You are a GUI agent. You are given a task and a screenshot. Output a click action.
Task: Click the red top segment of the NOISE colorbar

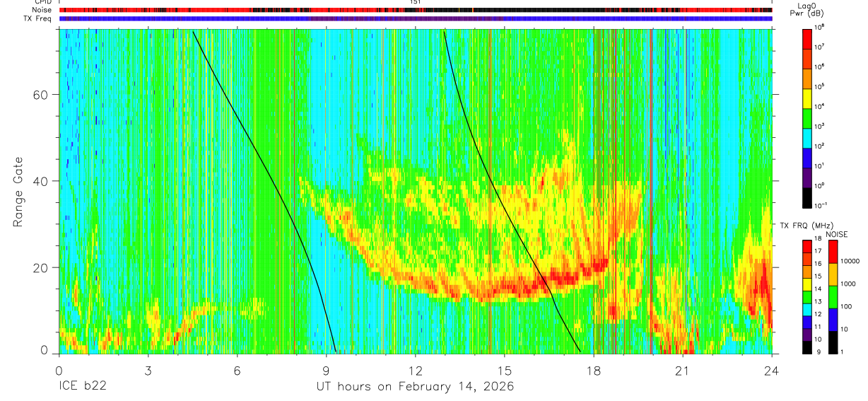tap(833, 251)
